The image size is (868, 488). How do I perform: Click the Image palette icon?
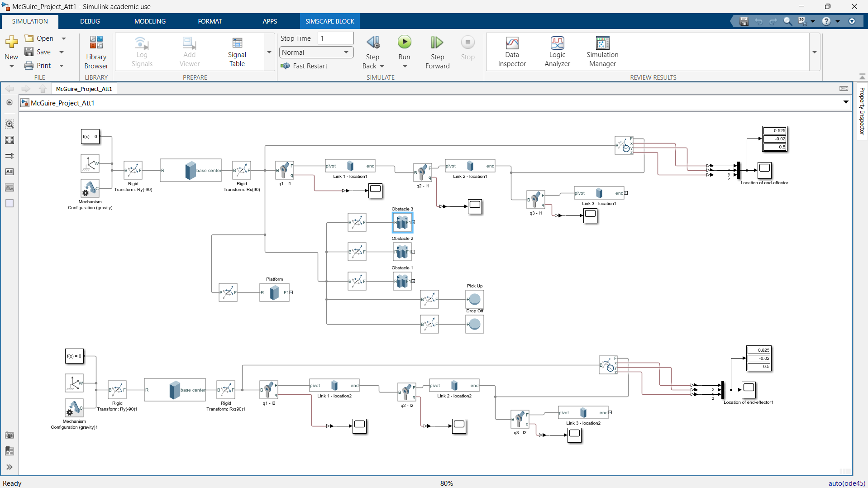(10, 187)
